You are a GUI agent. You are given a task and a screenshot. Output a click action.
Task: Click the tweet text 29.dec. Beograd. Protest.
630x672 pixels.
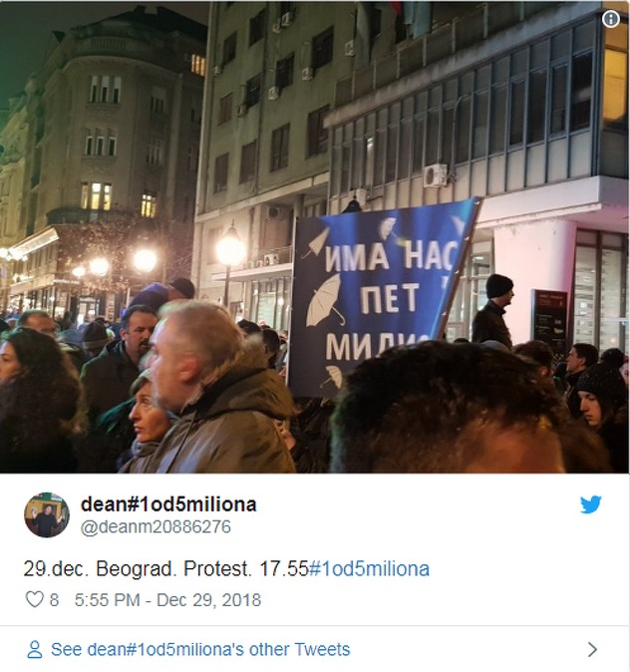[138, 568]
